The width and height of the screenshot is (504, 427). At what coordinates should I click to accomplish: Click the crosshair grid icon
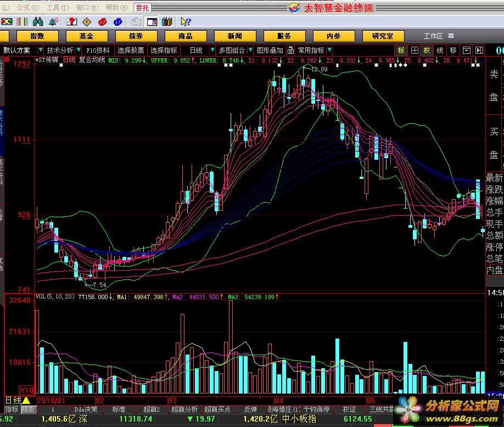[415, 50]
